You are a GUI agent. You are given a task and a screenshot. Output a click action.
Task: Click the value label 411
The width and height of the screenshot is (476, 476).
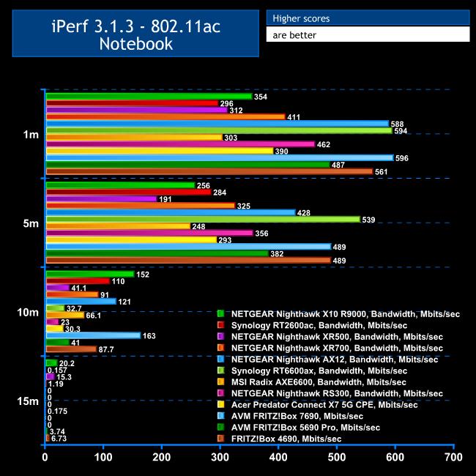click(294, 117)
